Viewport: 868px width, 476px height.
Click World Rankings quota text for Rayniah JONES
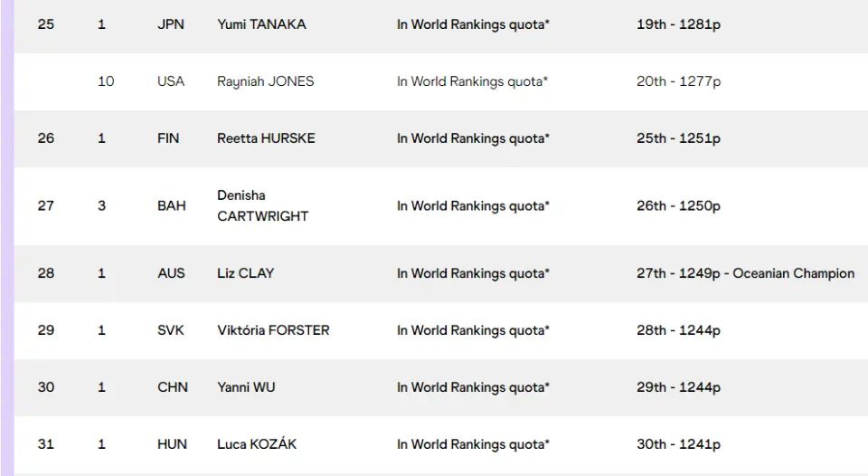tap(472, 81)
